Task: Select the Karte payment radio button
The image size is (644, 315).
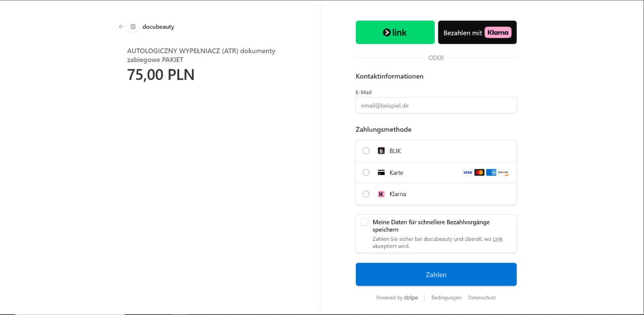Action: click(x=366, y=172)
